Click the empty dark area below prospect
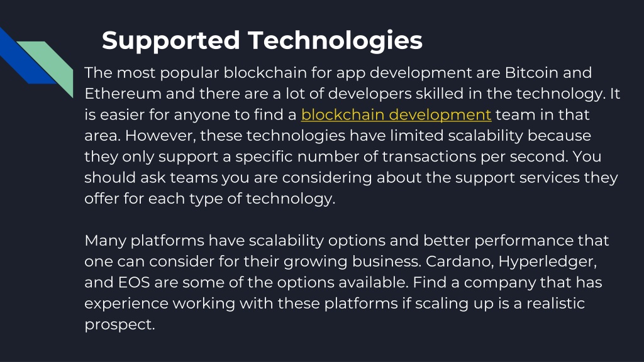The image size is (644, 362). pyautogui.click(x=322, y=347)
